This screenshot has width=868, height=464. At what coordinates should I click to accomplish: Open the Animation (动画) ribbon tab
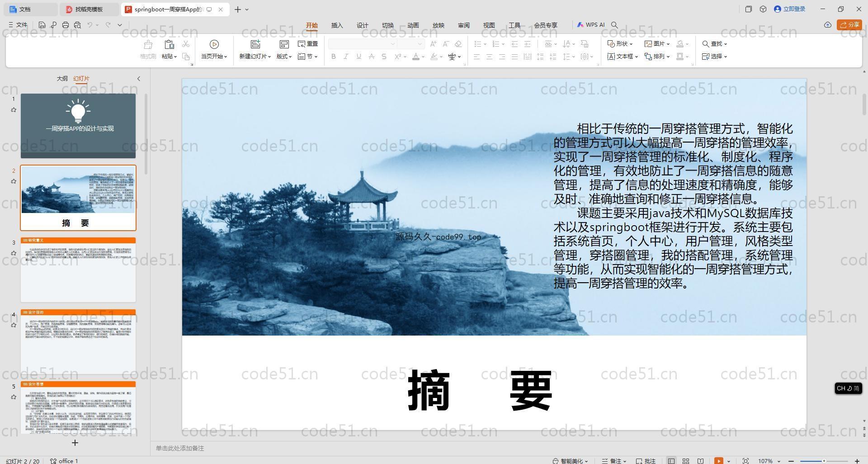pos(413,25)
